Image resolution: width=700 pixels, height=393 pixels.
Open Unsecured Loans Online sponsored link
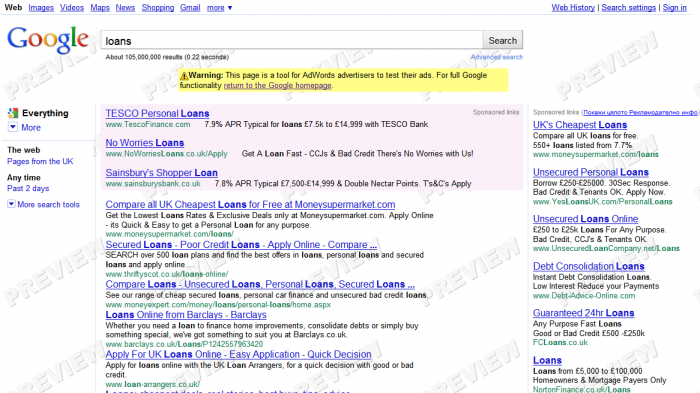click(x=585, y=219)
